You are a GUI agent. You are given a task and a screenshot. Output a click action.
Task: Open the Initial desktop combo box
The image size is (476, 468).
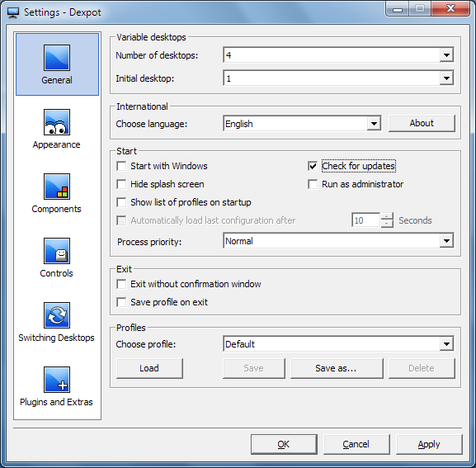click(338, 78)
